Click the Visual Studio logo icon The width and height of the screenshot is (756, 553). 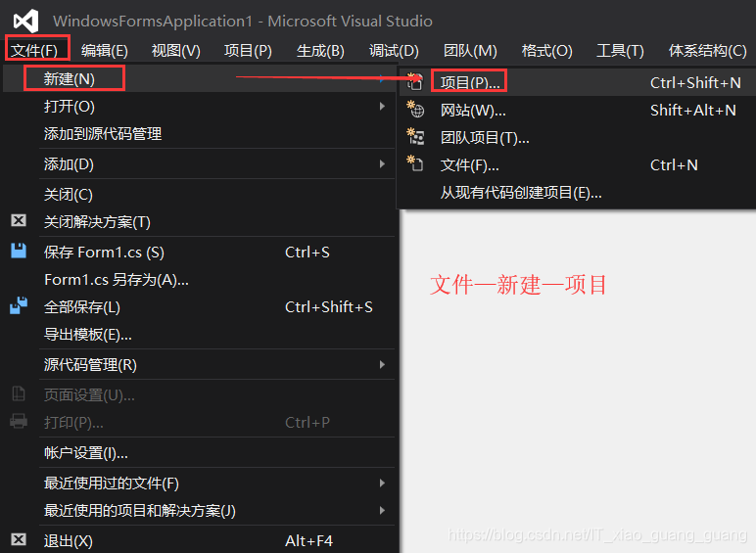tap(26, 22)
